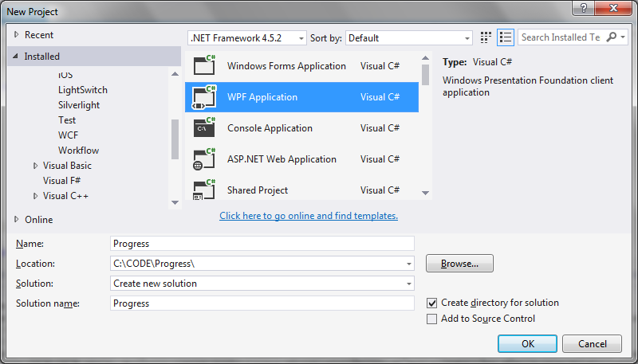
Task: Open the .NET Framework version dropdown
Action: click(x=247, y=38)
